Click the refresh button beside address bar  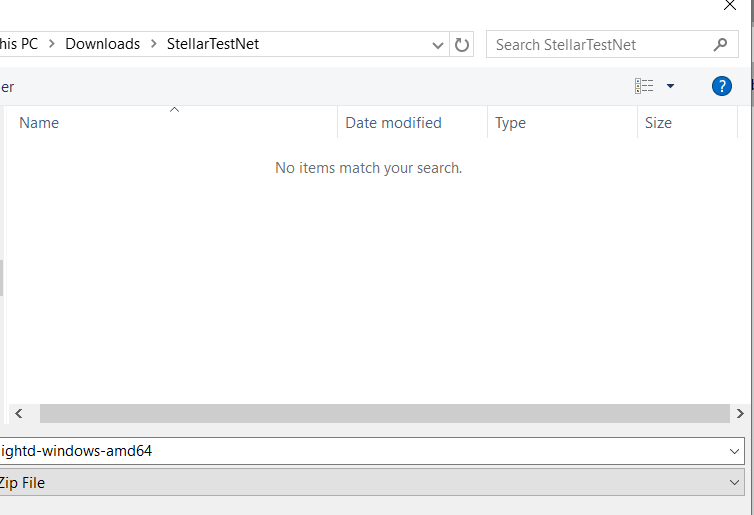coord(462,44)
